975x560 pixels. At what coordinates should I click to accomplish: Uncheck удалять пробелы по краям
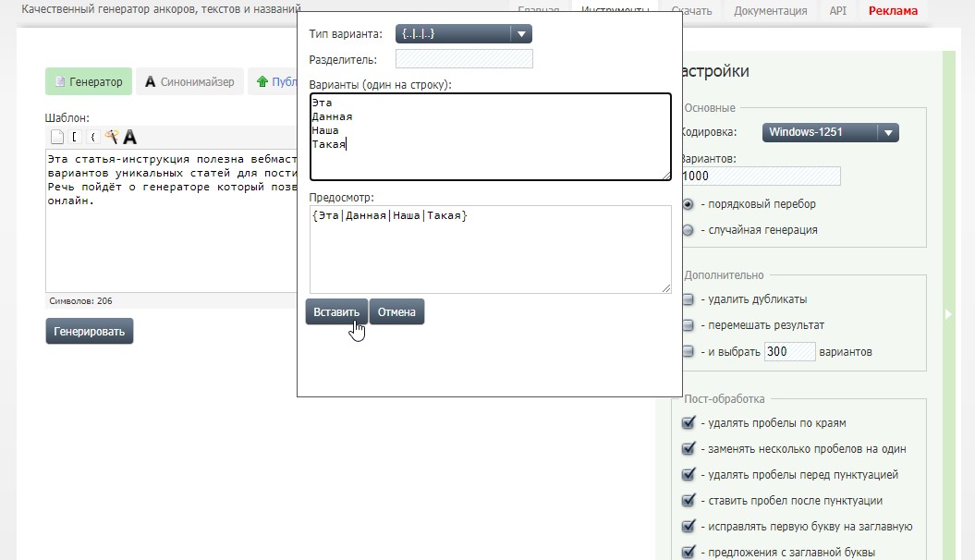tap(688, 423)
